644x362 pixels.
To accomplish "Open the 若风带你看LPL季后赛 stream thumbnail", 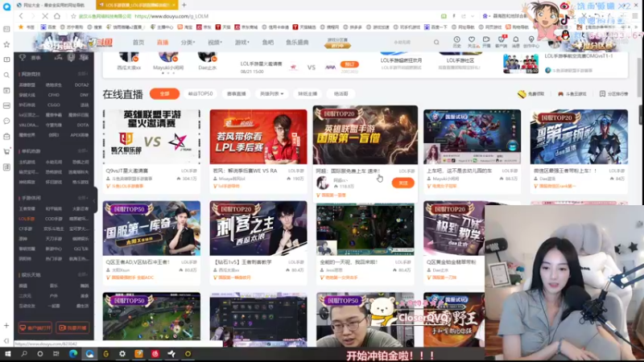I will coord(258,137).
